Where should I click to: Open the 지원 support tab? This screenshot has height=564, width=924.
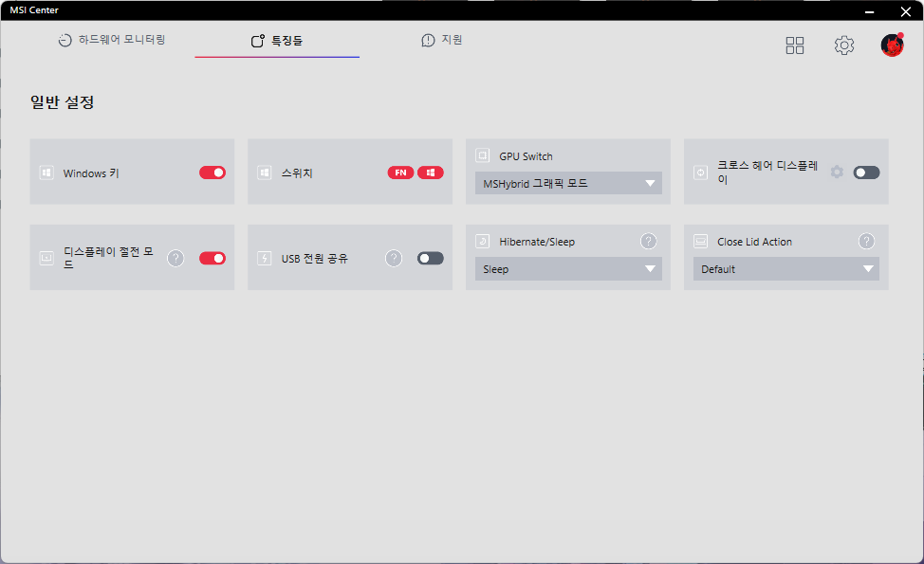[x=442, y=40]
